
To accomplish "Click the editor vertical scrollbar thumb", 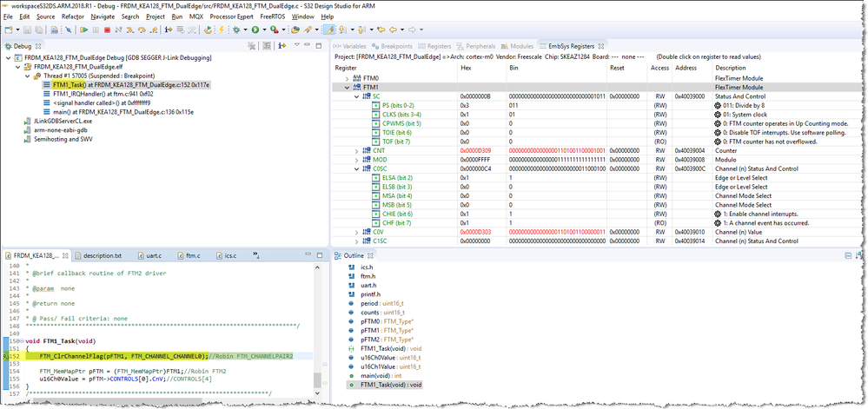I will click(317, 379).
